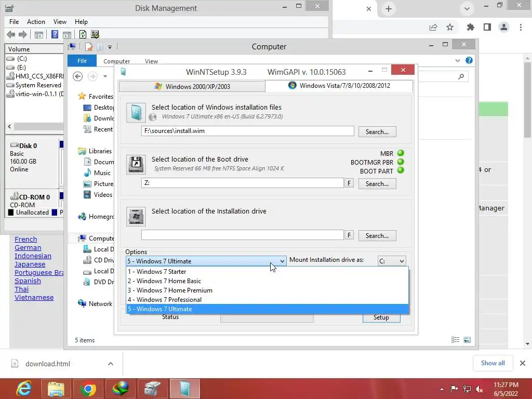This screenshot has width=532, height=399.
Task: Open Chrome's three-dot menu
Action: pyautogui.click(x=521, y=27)
